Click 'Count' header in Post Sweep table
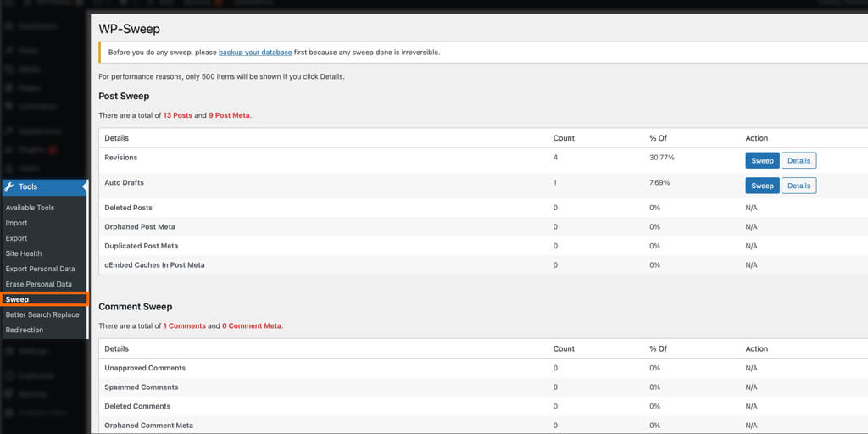This screenshot has width=868, height=434. 564,138
